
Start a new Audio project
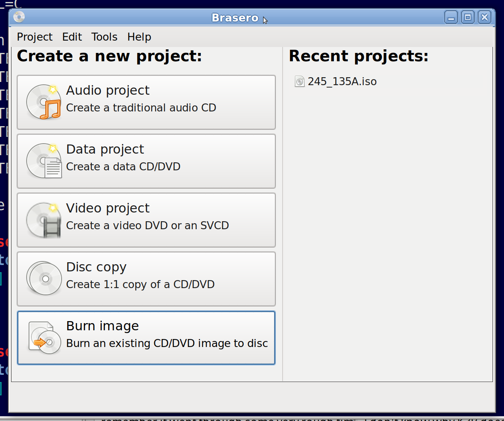point(146,102)
